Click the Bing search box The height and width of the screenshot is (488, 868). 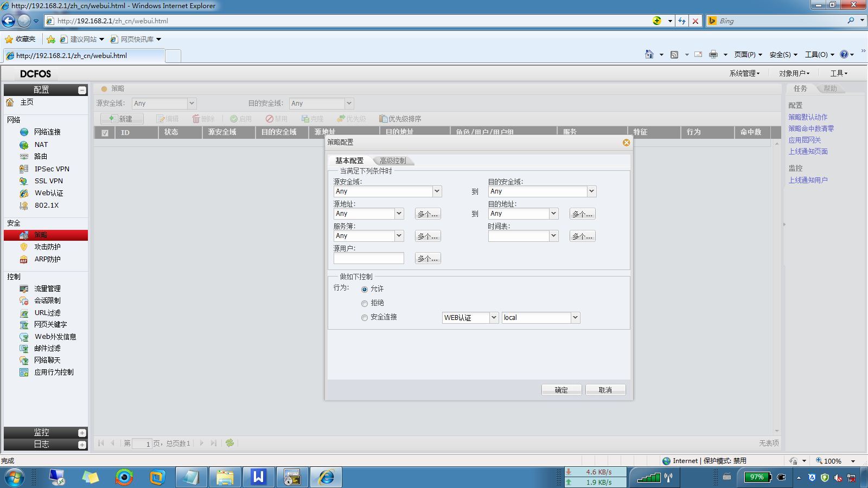pyautogui.click(x=781, y=21)
